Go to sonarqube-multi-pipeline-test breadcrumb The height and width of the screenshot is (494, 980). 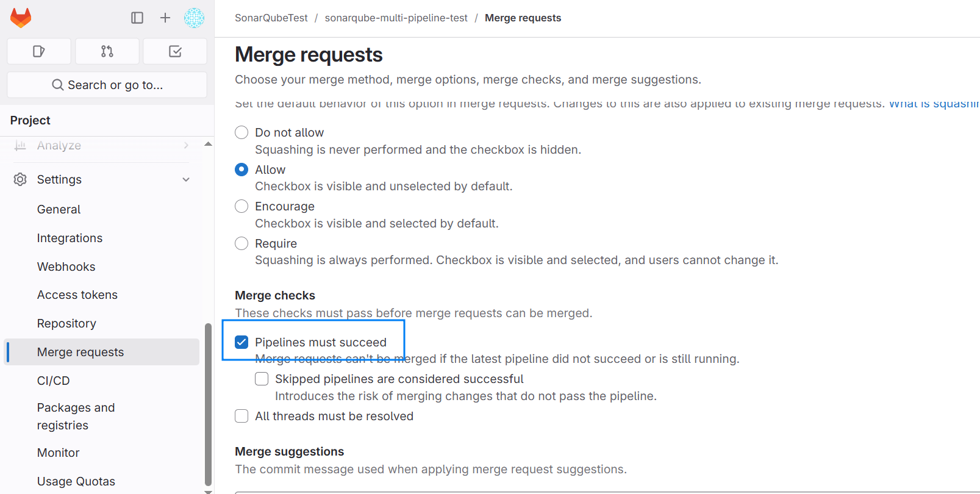pyautogui.click(x=396, y=18)
